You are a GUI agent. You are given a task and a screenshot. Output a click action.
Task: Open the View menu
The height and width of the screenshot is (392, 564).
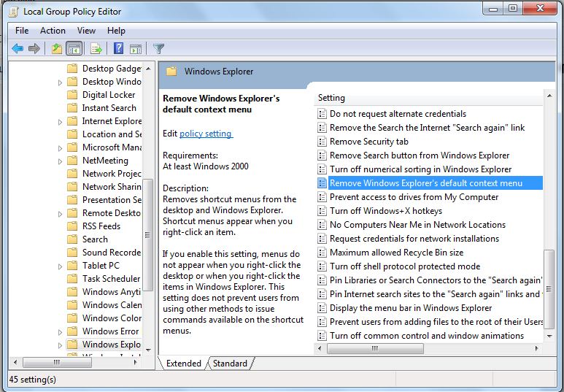[86, 31]
